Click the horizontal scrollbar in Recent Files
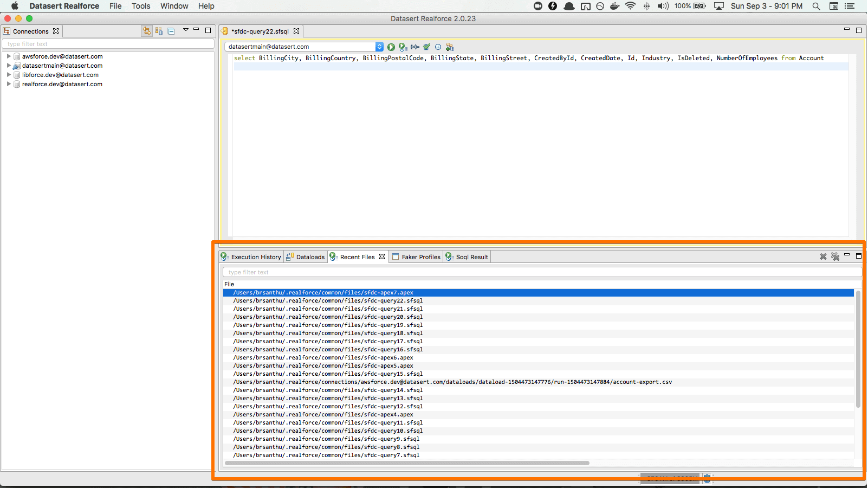The height and width of the screenshot is (488, 868). (x=406, y=463)
